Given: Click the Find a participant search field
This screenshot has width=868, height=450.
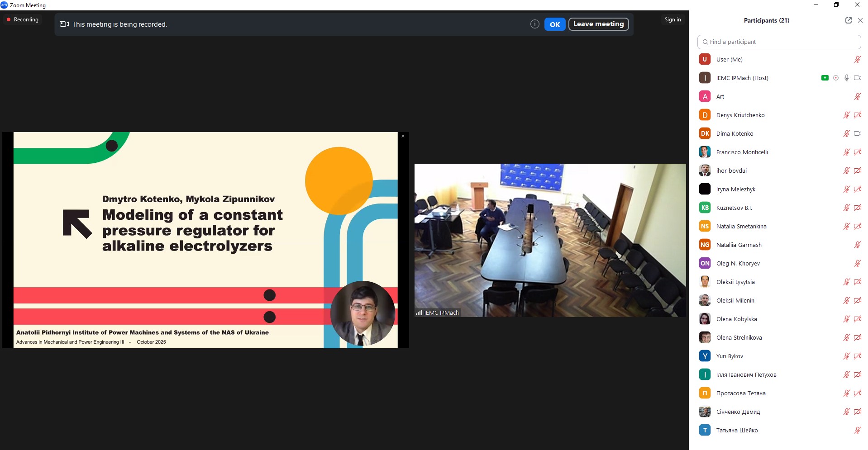Looking at the screenshot, I should (778, 42).
